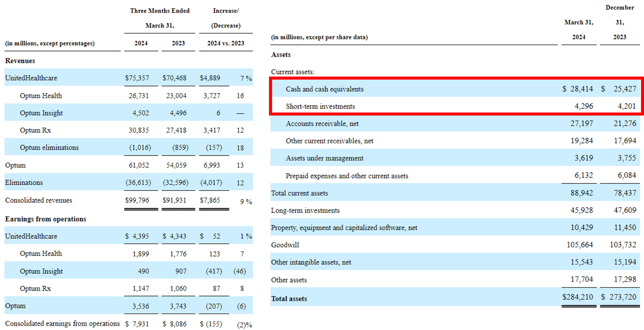The height and width of the screenshot is (330, 644).
Task: Click Optum Rx revenue 30,835
Action: [139, 130]
